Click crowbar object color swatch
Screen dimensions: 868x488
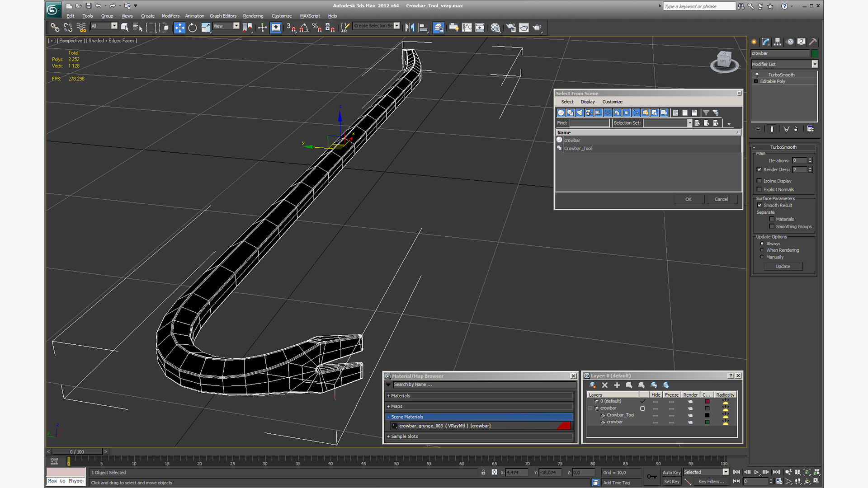[x=815, y=53]
